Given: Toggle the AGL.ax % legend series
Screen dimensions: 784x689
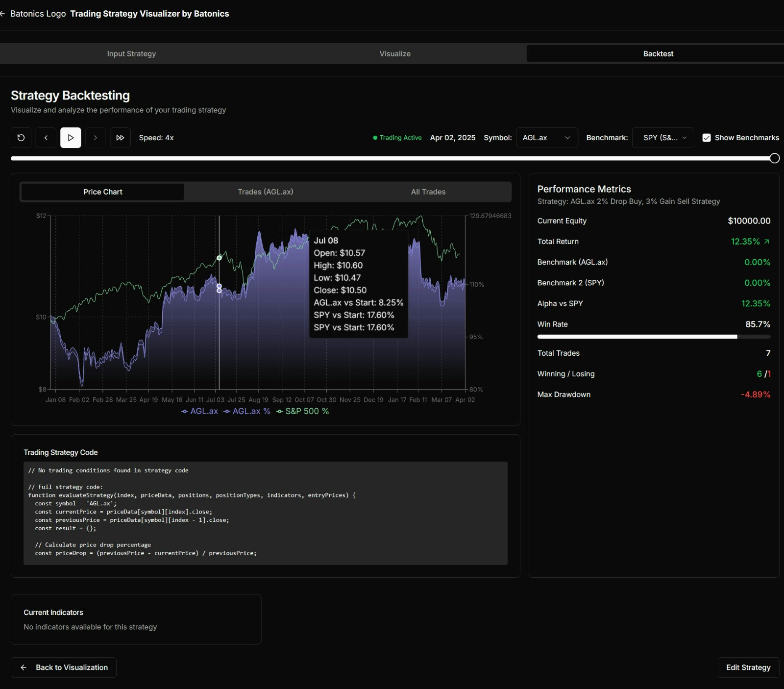Looking at the screenshot, I should tap(247, 411).
